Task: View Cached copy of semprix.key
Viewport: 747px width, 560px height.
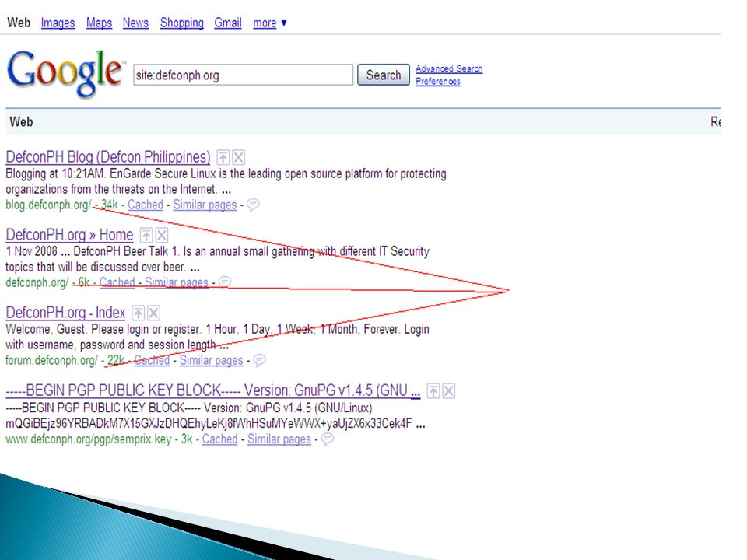Action: point(219,439)
